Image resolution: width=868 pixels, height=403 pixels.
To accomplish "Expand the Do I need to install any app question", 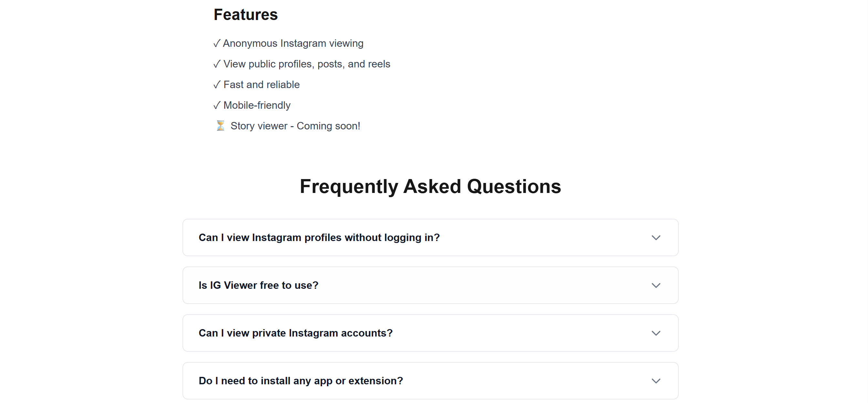I will tap(430, 381).
